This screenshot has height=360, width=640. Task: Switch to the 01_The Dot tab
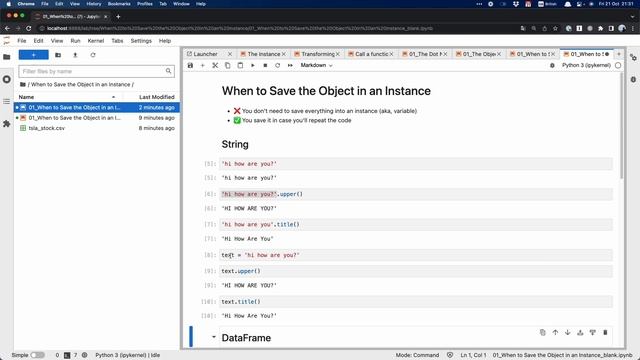click(425, 54)
